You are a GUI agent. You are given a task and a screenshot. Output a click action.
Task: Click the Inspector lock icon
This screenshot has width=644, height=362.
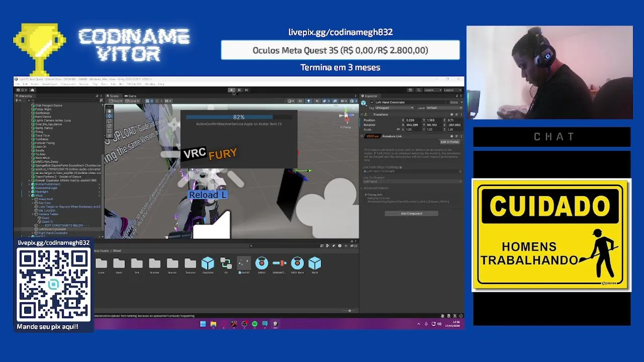(x=457, y=96)
